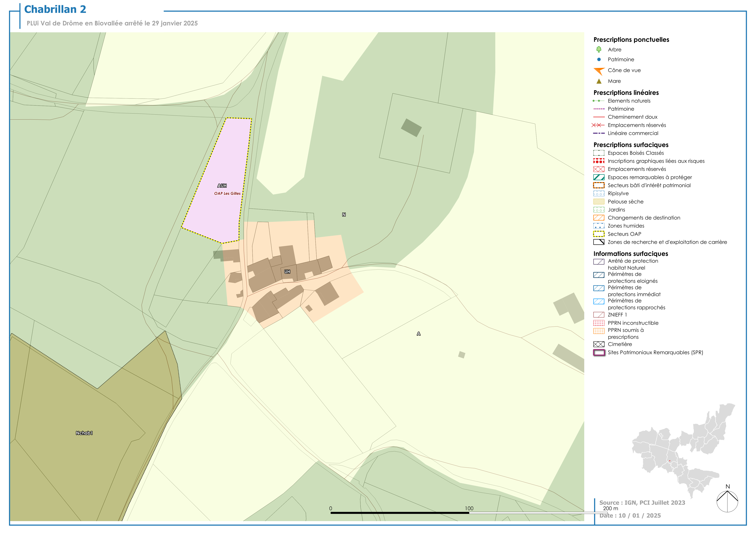This screenshot has width=756, height=535.
Task: Click the Prescriptions surfaciques heading
Action: point(631,145)
